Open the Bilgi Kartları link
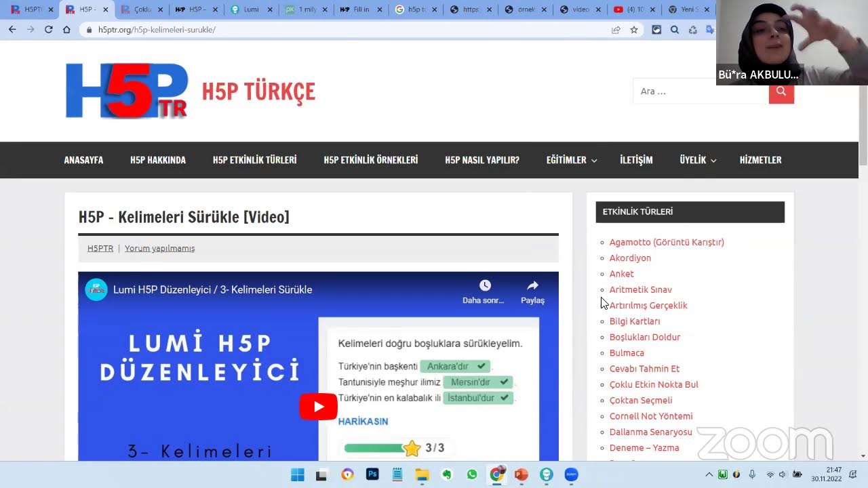Screen dimensions: 868x488 [x=635, y=321]
